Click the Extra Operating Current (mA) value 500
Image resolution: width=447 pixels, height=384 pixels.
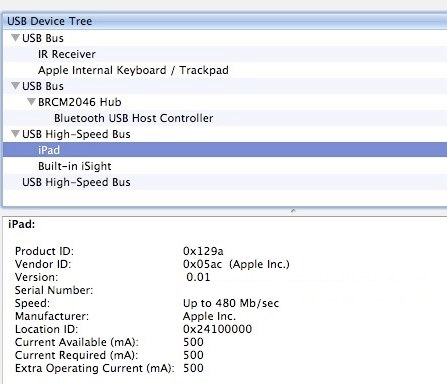point(193,368)
